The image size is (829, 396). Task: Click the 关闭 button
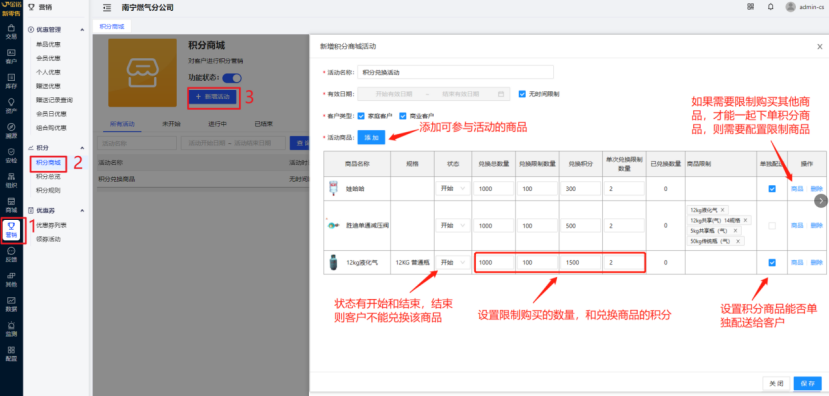[776, 383]
